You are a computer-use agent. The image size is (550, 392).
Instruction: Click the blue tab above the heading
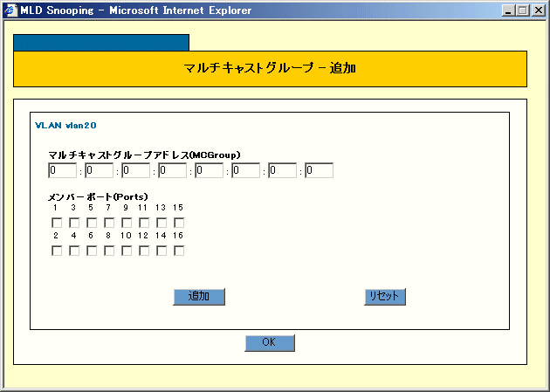pyautogui.click(x=101, y=43)
